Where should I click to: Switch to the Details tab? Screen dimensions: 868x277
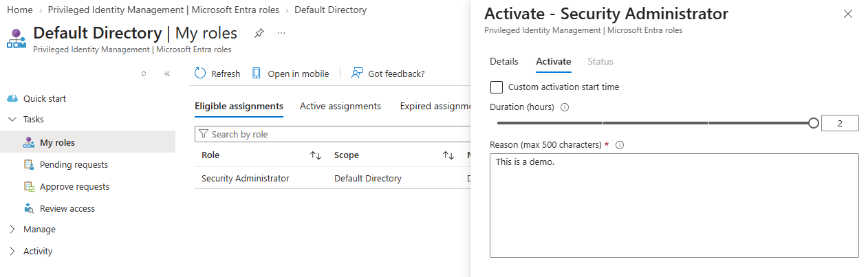(x=504, y=61)
